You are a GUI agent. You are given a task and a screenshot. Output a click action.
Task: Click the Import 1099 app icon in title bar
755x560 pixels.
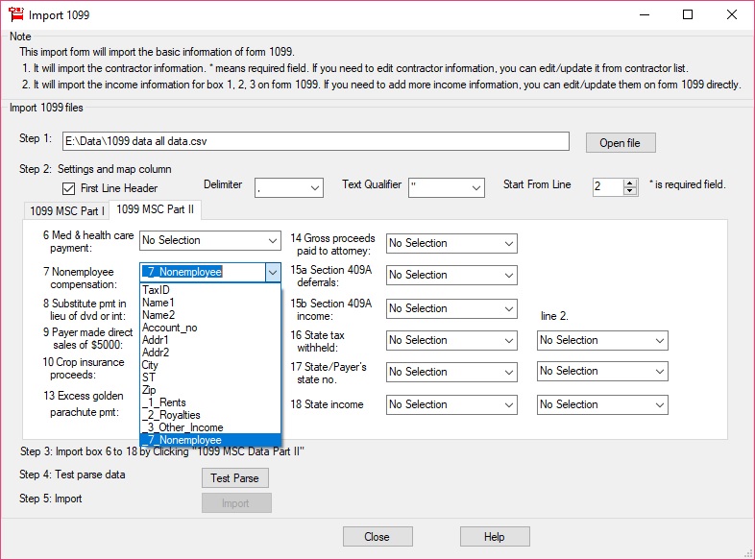(14, 14)
